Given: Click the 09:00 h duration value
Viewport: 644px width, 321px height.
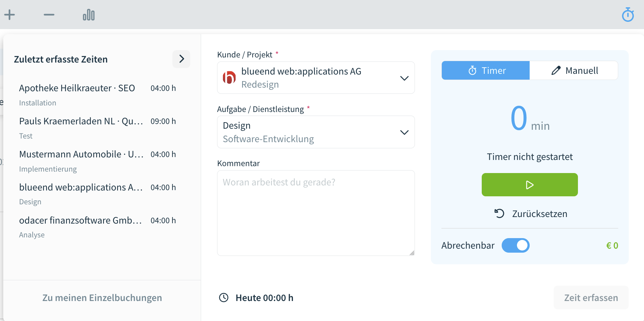Looking at the screenshot, I should (x=163, y=121).
